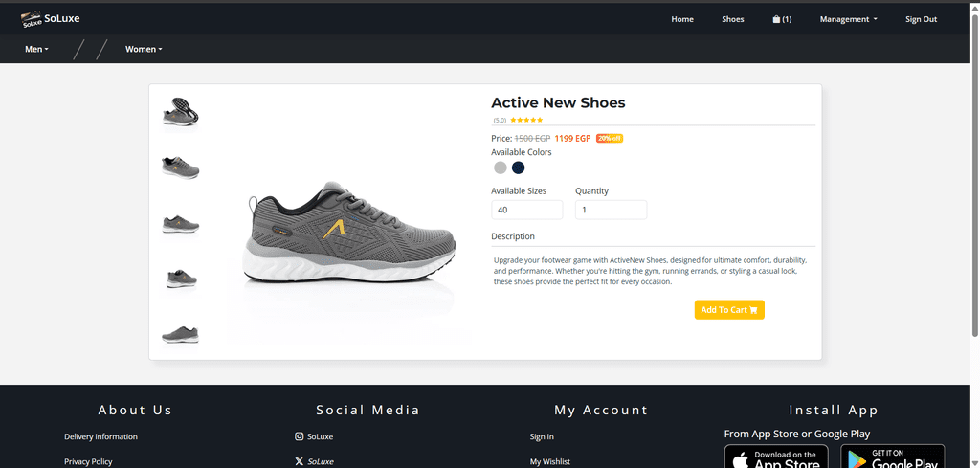Click the Sign Out link
This screenshot has width=980, height=468.
[x=921, y=19]
